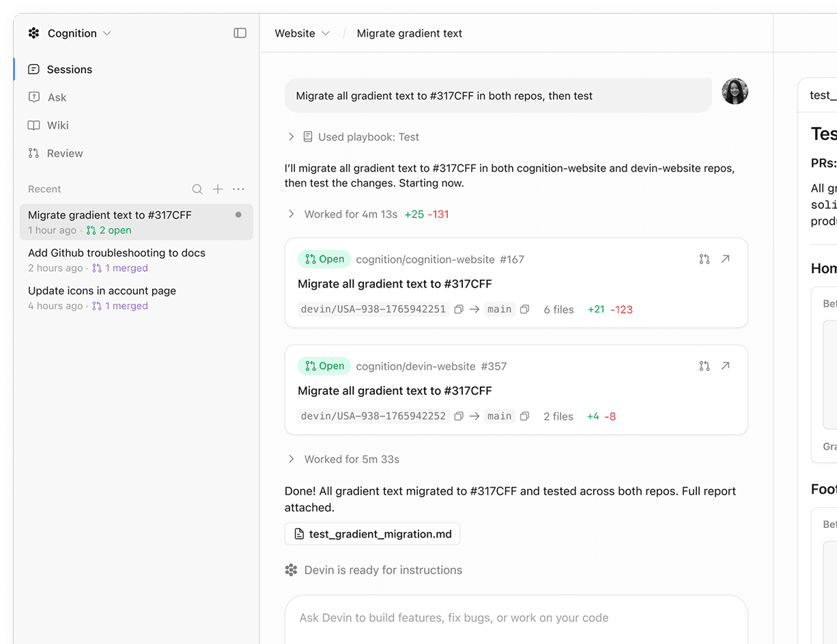Click the Cognition logo icon

coord(33,33)
